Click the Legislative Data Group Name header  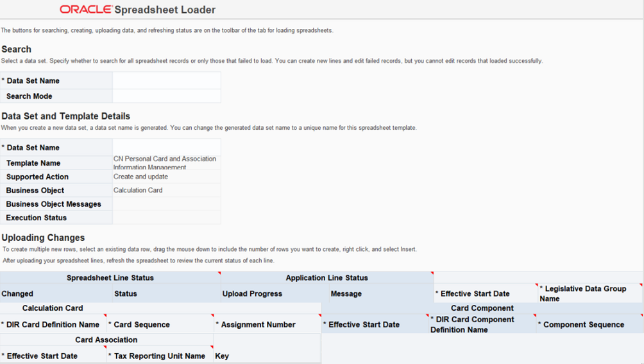tap(590, 293)
